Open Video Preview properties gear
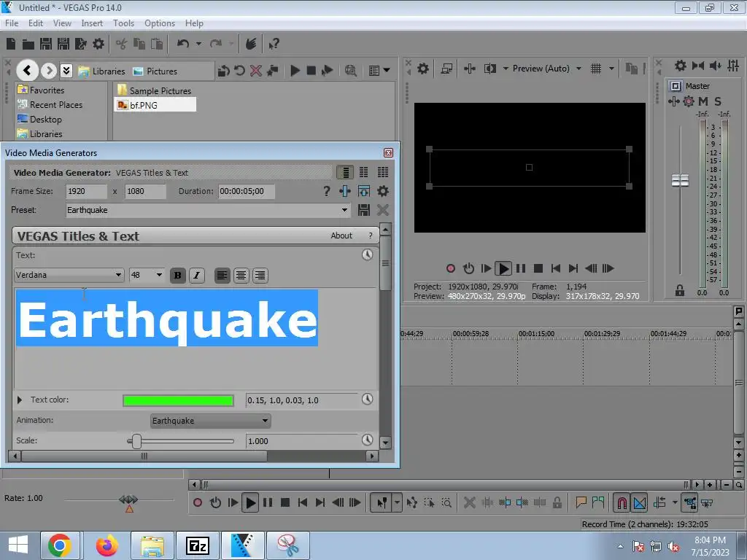Screen dimensions: 747x560 (422, 69)
